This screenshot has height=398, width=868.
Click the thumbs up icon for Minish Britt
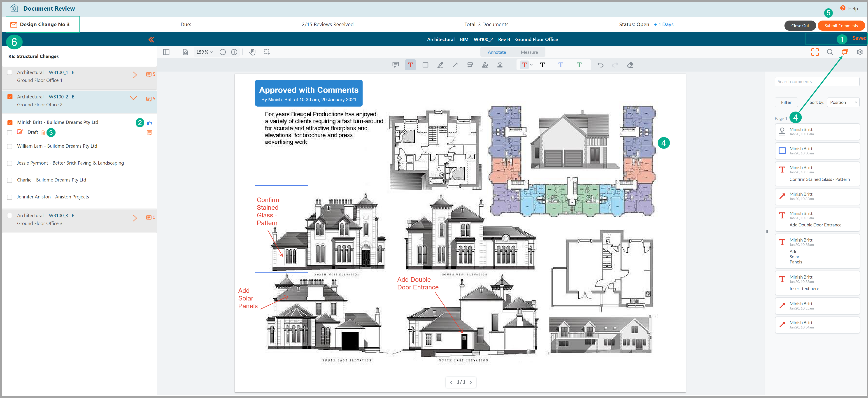[150, 123]
